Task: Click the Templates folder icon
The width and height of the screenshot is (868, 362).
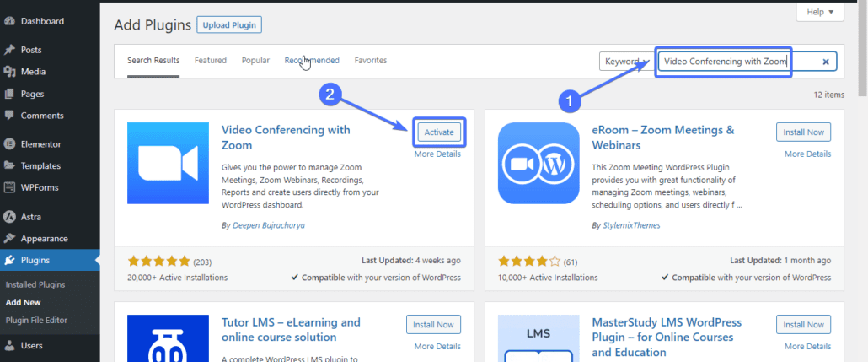Action: click(9, 165)
